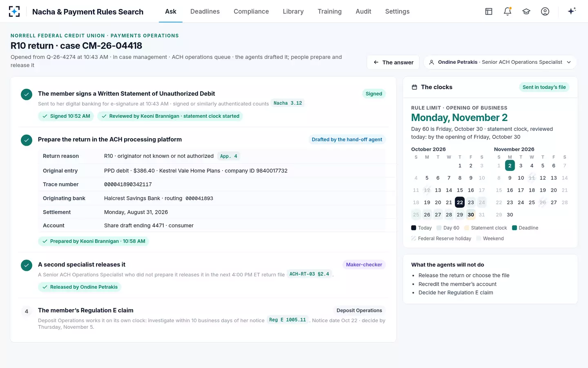Select October 30 on the calendar
588x368 pixels.
471,215
